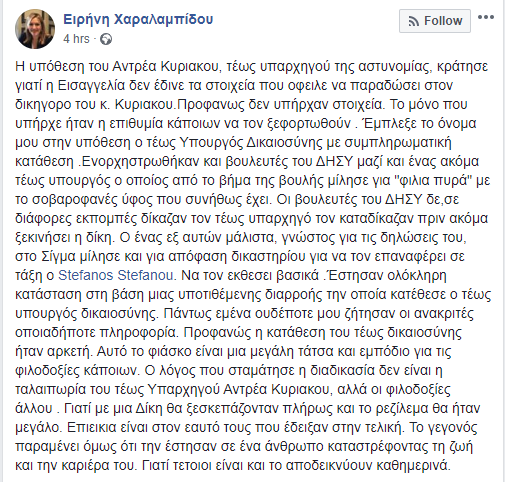Open the tagged Stefanos Stefanou profile link
Screen dimensions: 505x482
[116, 276]
